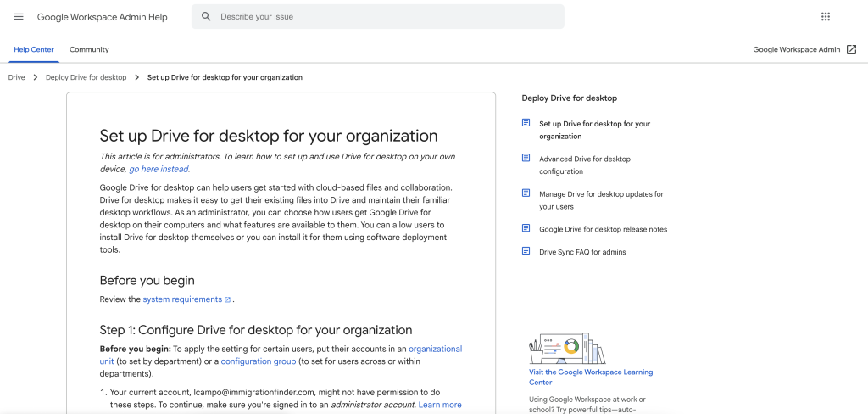This screenshot has height=414, width=868.
Task: Click the article icon beside Drive release notes
Action: [526, 229]
